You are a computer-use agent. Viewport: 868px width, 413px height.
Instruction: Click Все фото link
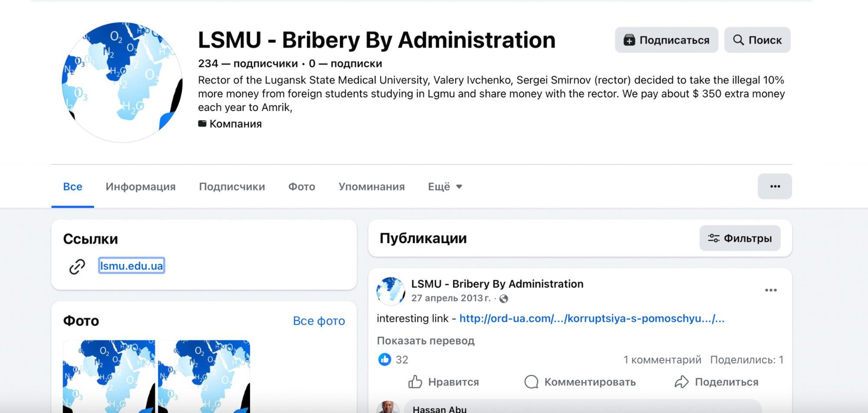319,321
